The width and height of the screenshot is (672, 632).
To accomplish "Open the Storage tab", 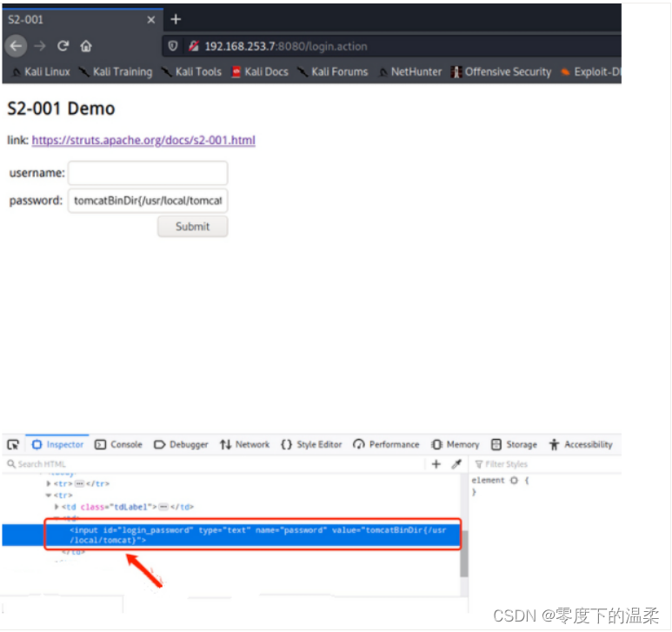I will (514, 445).
